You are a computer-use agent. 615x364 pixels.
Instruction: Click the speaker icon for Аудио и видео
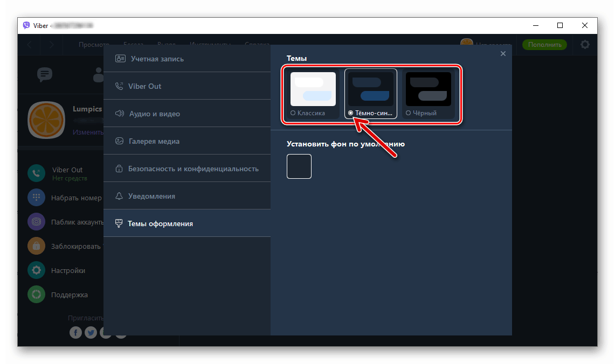click(x=120, y=114)
